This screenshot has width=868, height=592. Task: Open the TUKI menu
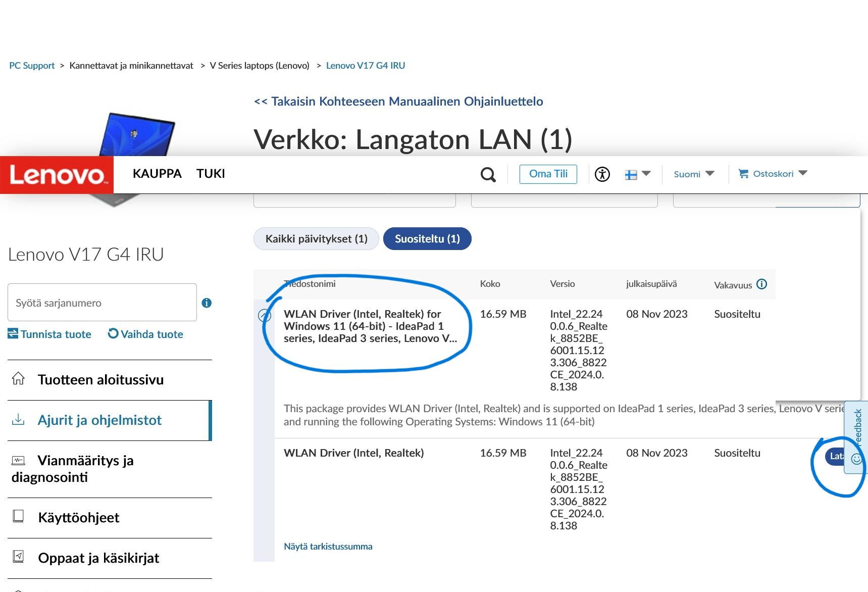point(211,174)
